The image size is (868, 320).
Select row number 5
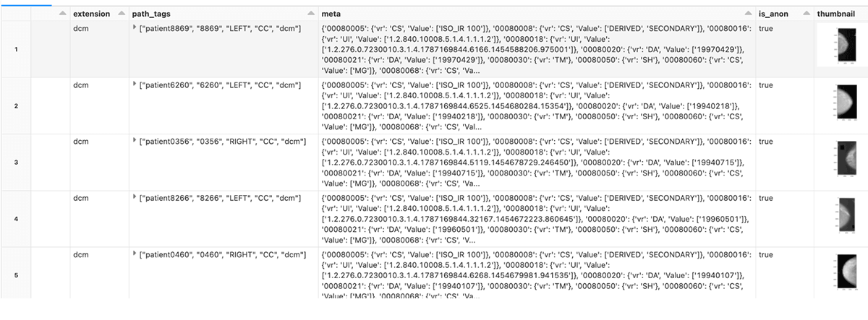click(15, 275)
